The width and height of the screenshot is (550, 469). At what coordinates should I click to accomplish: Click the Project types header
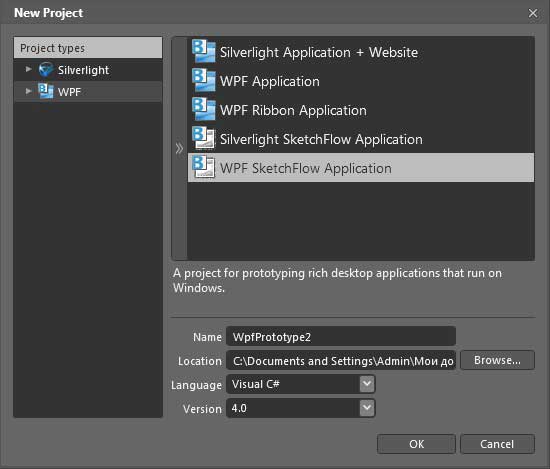88,48
